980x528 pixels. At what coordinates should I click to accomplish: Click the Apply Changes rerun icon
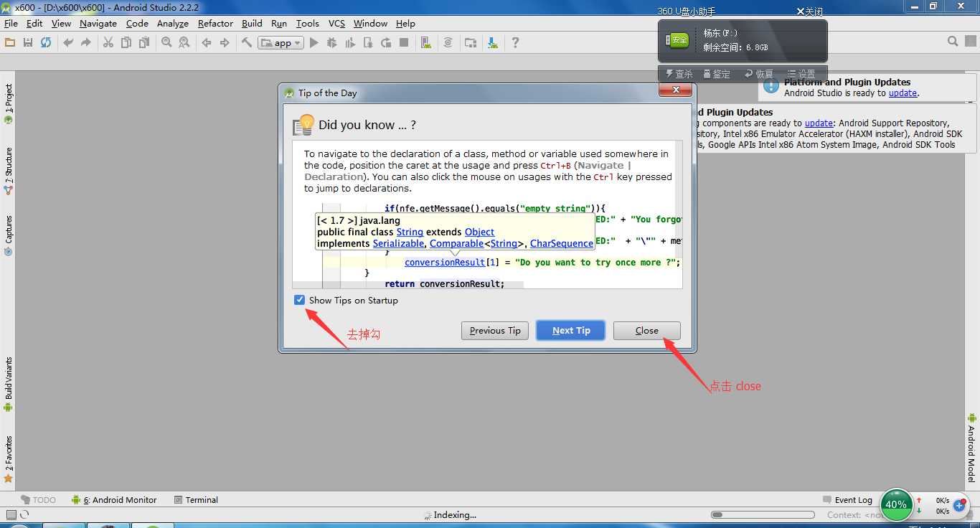pyautogui.click(x=386, y=42)
